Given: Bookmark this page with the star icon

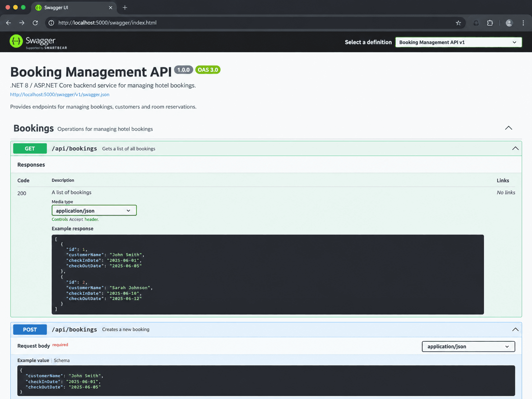Looking at the screenshot, I should [x=458, y=23].
